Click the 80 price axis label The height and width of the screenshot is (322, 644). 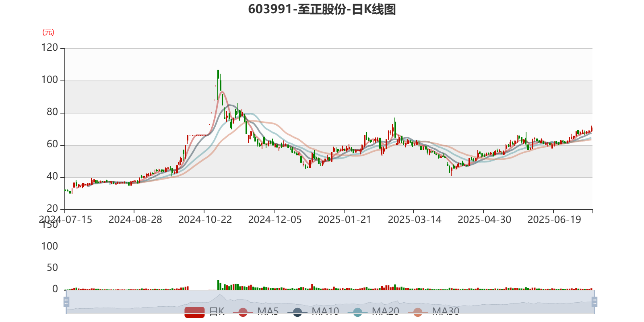click(52, 112)
